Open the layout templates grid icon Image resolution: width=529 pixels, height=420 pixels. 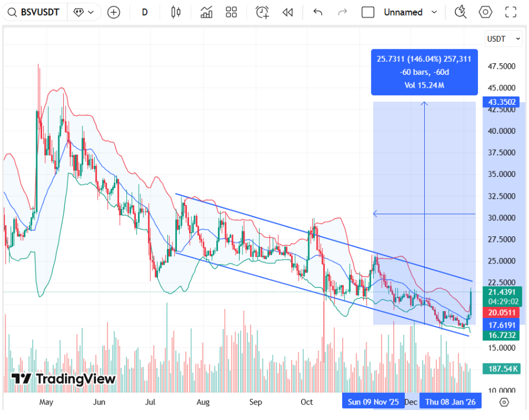click(x=231, y=12)
